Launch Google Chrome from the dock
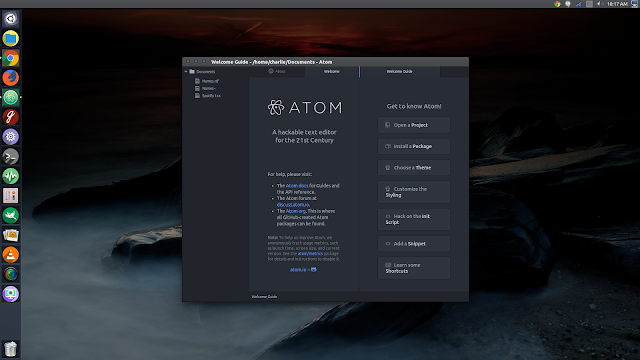Image resolution: width=640 pixels, height=360 pixels. point(11,58)
